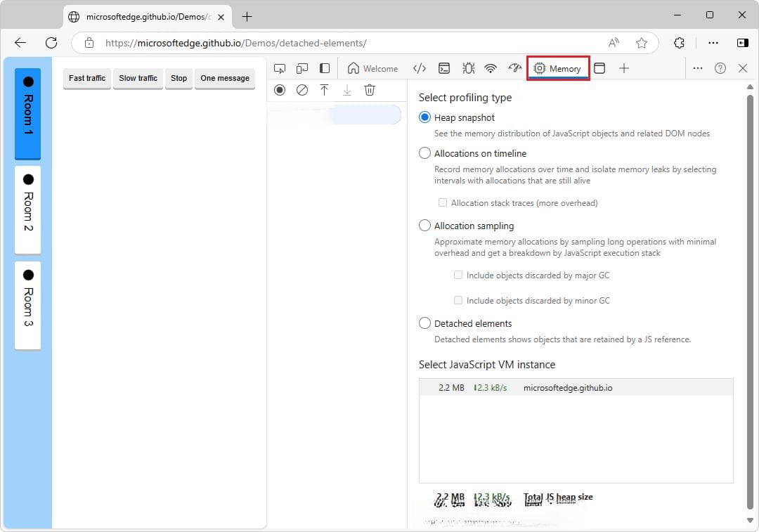
Task: Toggle the browser sidebar icon
Action: 743,43
